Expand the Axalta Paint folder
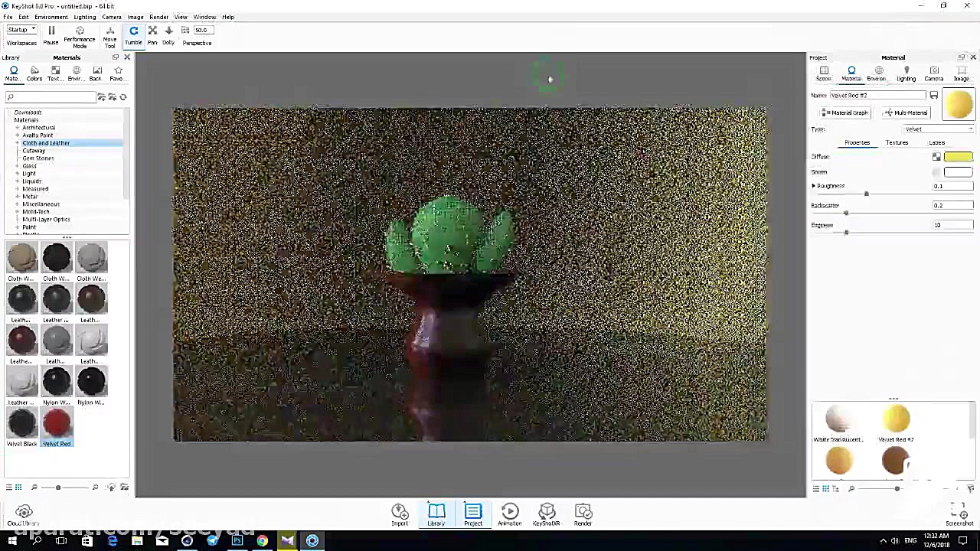Screen dimensions: 980x551 click(x=17, y=135)
